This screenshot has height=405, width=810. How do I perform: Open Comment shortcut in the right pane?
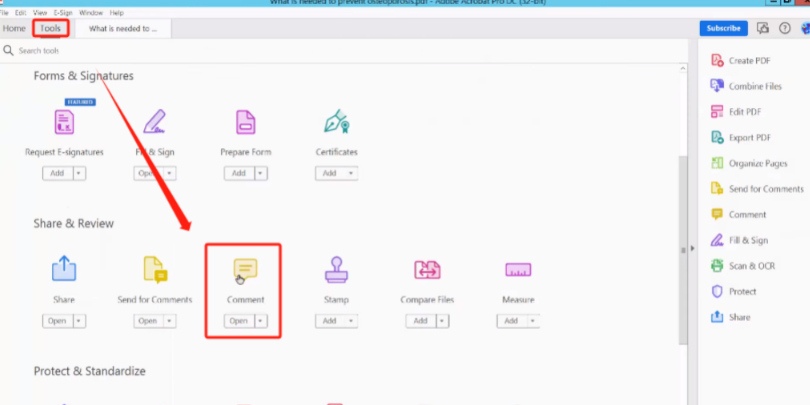[x=739, y=214]
